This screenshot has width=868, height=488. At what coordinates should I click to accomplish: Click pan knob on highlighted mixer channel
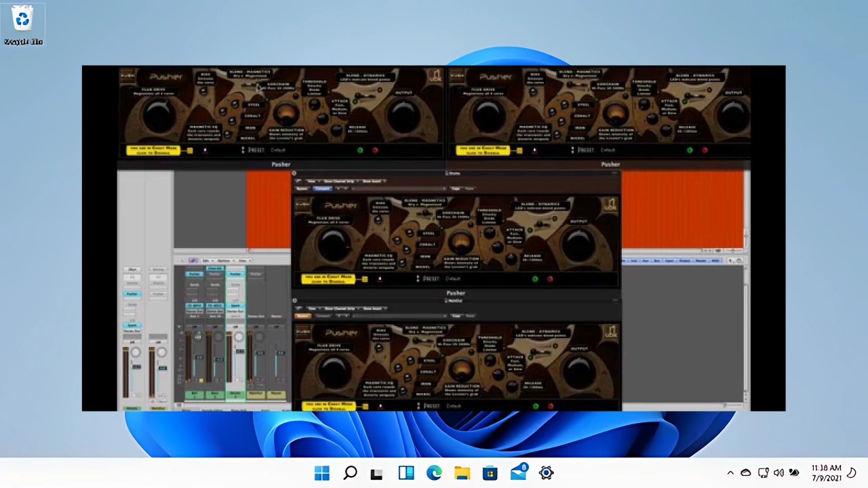pyautogui.click(x=239, y=337)
